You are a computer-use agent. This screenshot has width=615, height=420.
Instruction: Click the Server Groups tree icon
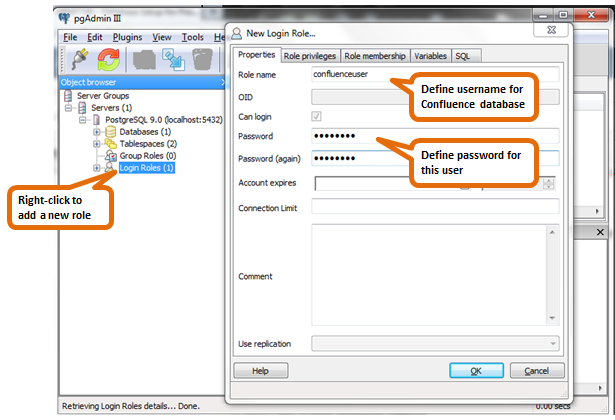68,96
